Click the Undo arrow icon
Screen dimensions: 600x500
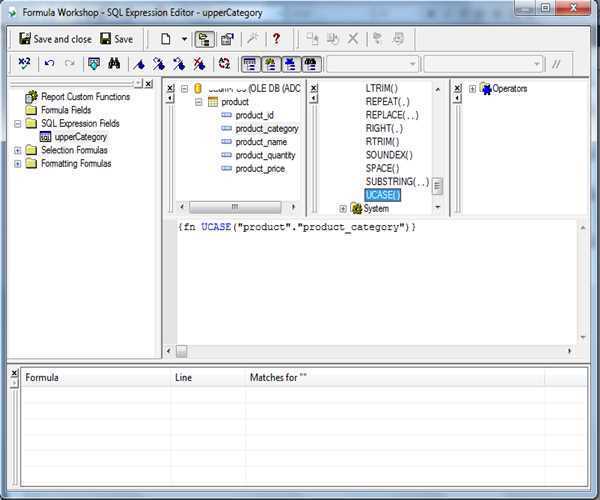pyautogui.click(x=49, y=64)
